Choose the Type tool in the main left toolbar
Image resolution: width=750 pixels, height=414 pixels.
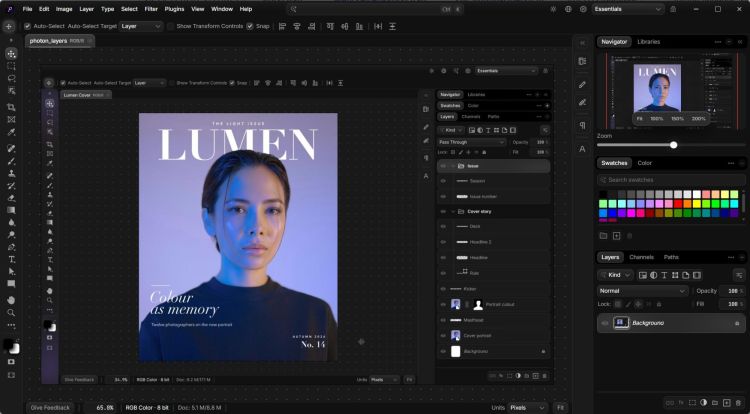pyautogui.click(x=11, y=260)
